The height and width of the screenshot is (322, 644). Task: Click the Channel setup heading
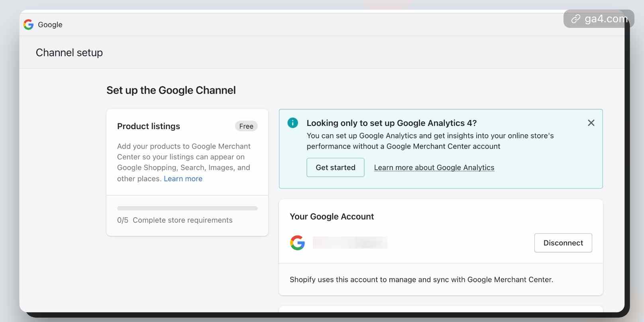click(x=69, y=53)
